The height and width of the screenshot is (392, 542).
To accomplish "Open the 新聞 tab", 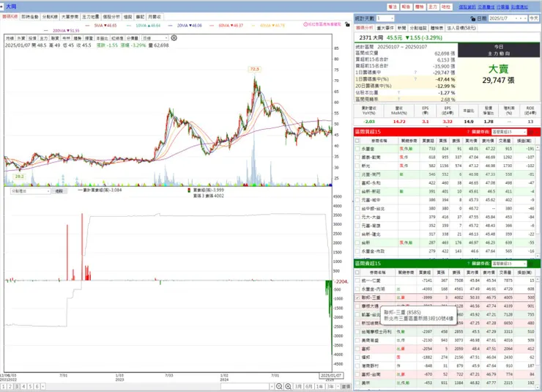I will click(401, 28).
